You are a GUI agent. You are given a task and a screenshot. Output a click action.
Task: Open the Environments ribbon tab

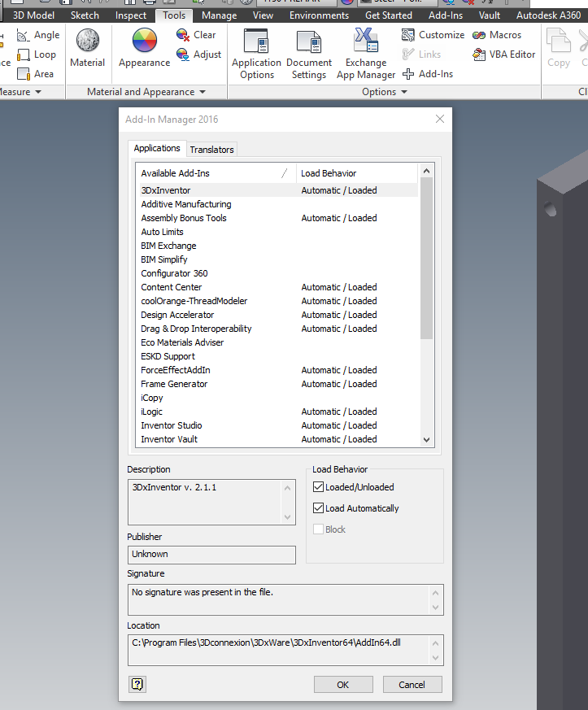319,15
